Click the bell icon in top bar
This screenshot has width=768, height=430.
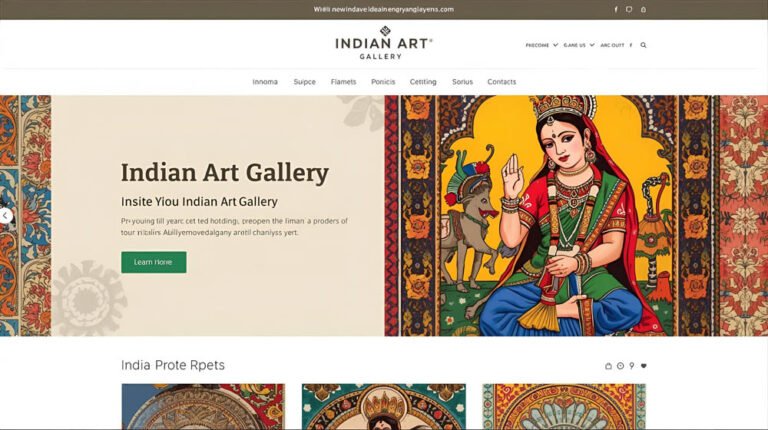(x=643, y=9)
